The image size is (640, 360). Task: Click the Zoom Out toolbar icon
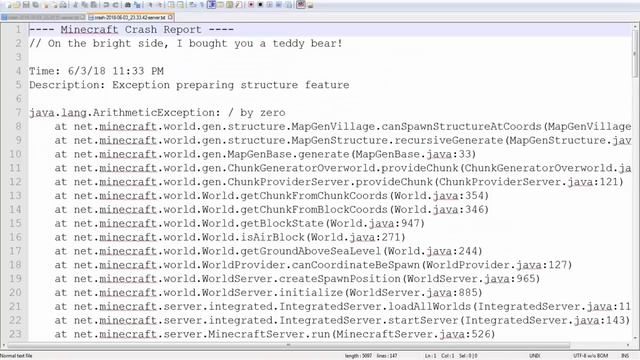[160, 5]
